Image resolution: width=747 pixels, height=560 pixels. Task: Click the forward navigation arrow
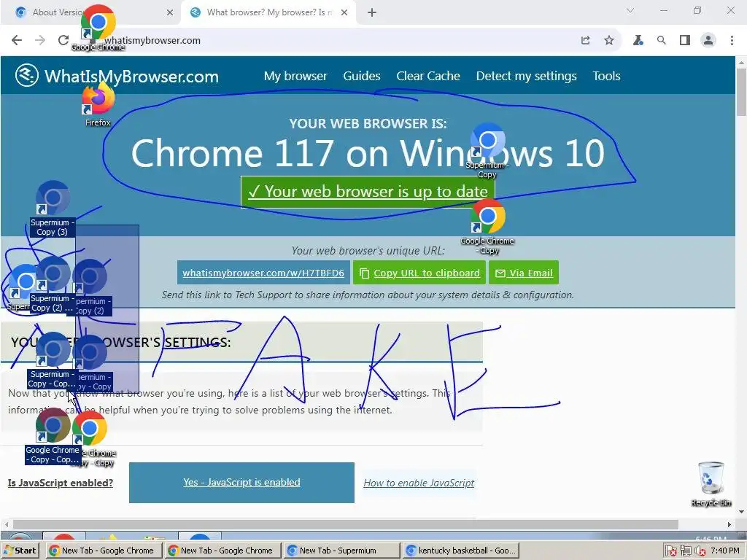[40, 41]
